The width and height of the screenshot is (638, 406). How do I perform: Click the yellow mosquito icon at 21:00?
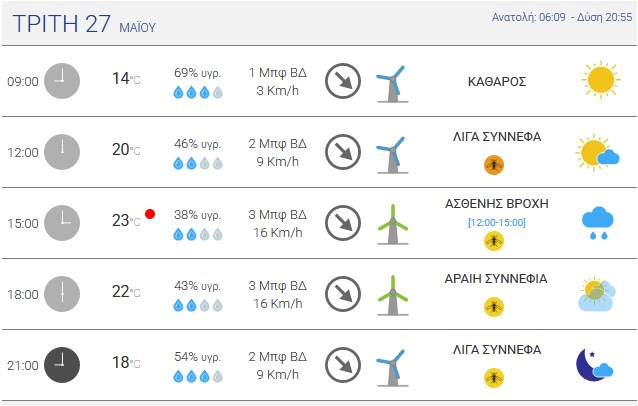(494, 378)
